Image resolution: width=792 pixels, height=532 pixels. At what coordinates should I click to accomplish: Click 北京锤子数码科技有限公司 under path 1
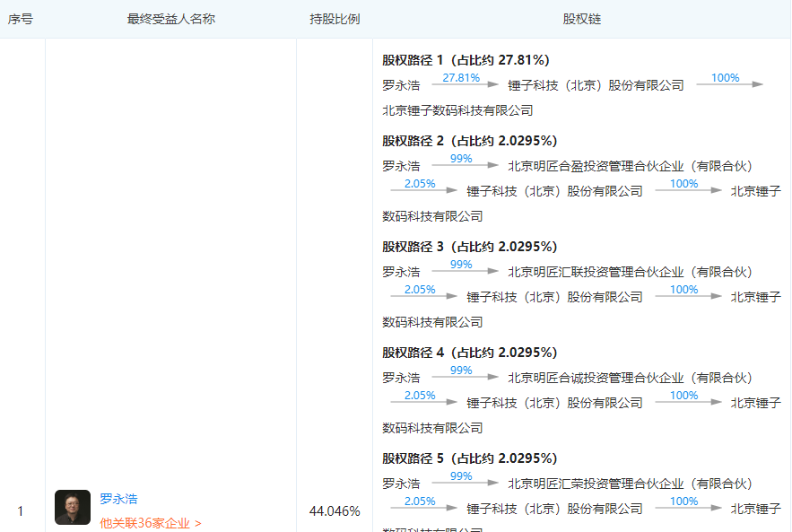pyautogui.click(x=457, y=110)
